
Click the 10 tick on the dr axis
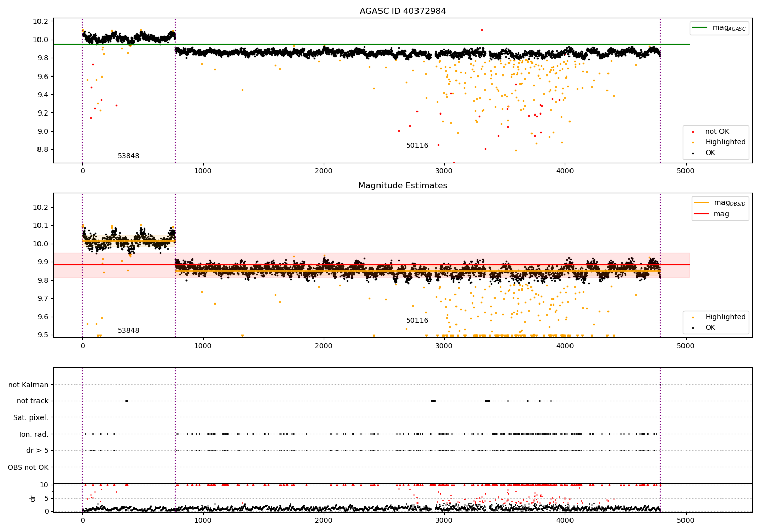coord(45,485)
